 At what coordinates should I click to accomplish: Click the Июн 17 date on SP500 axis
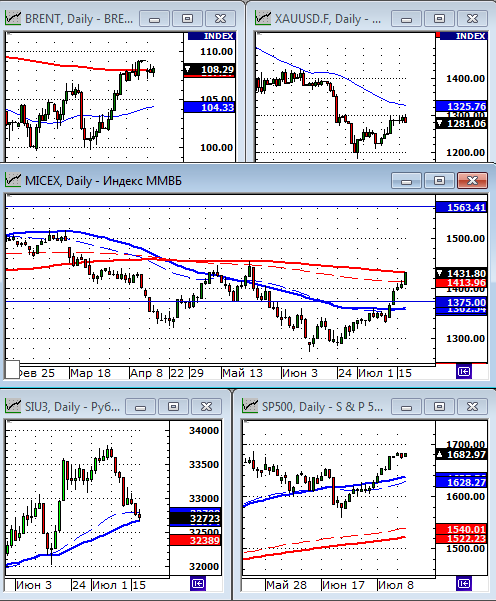343,585
